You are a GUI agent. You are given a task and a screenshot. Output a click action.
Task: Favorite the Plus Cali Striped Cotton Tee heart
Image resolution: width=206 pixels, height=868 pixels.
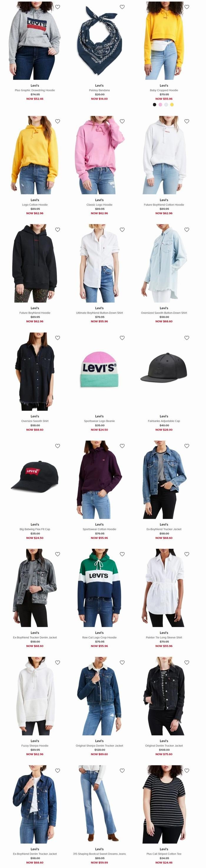[x=187, y=771]
